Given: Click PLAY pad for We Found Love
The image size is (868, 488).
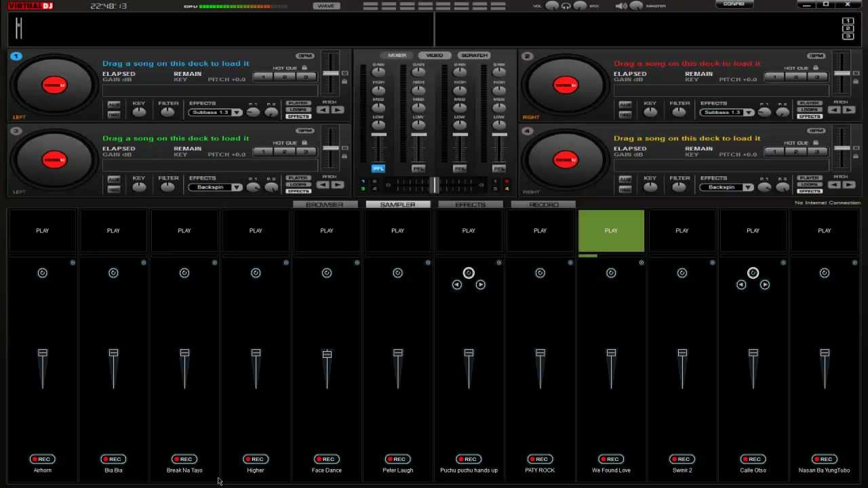Looking at the screenshot, I should (x=611, y=231).
